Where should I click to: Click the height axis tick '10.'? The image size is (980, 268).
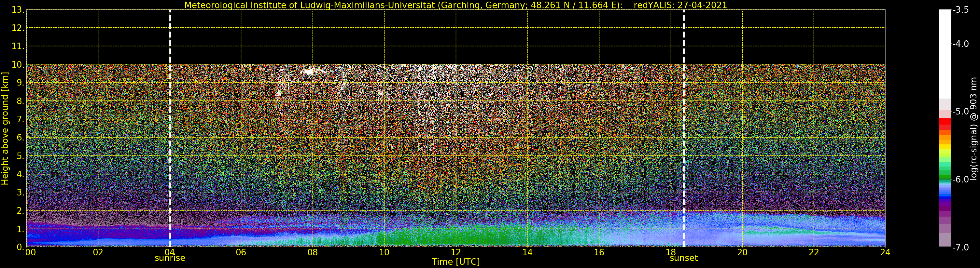coord(18,65)
